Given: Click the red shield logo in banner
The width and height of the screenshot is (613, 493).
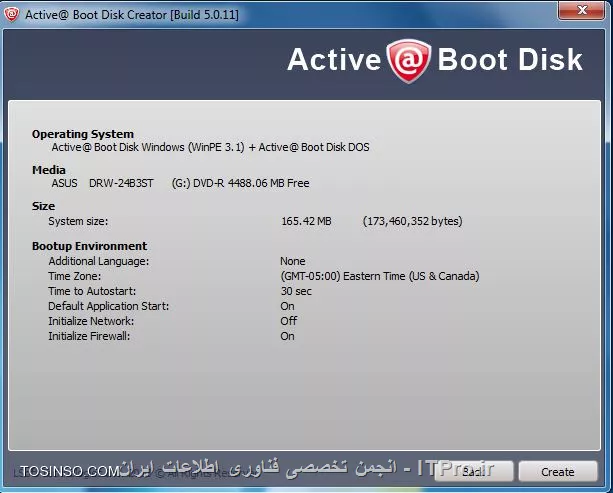Looking at the screenshot, I should (408, 61).
